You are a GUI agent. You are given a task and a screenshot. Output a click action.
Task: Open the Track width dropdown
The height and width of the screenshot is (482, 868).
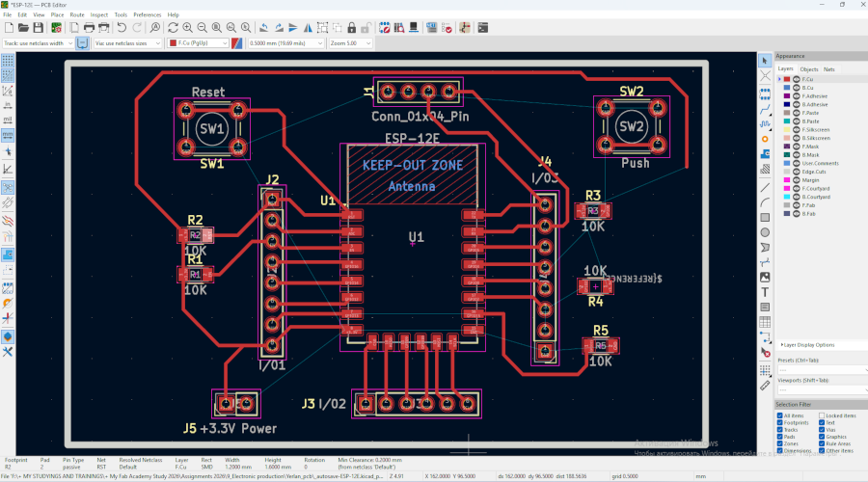pos(39,43)
